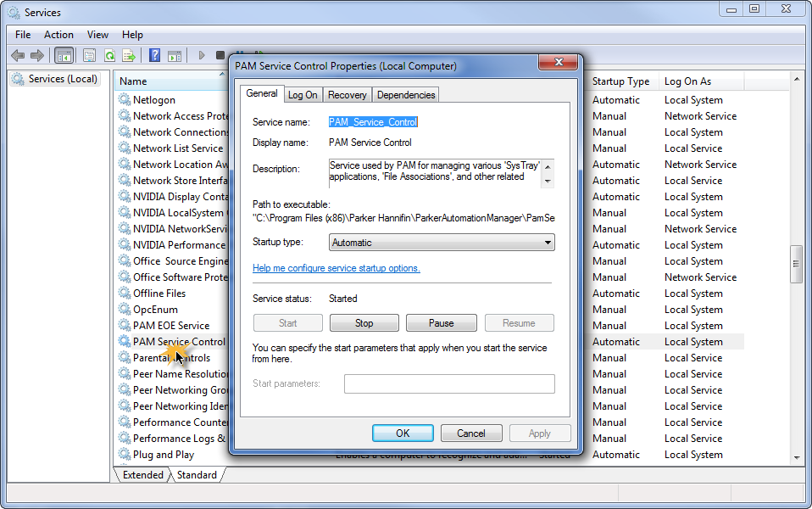The image size is (812, 509).
Task: Click the gear icon beside Network List Service
Action: click(125, 148)
